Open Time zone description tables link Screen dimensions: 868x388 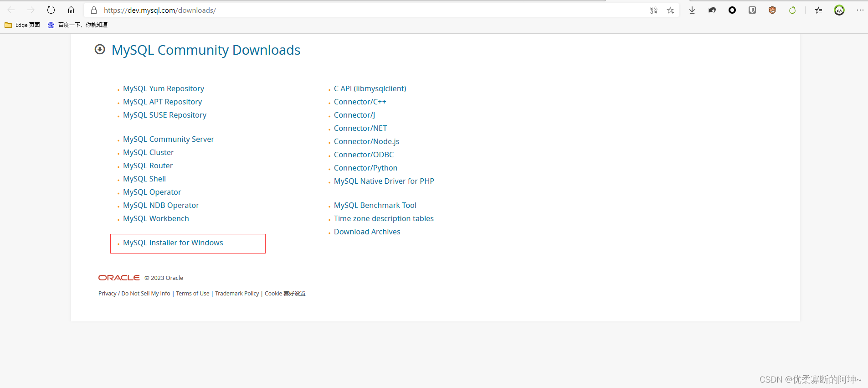pos(384,218)
